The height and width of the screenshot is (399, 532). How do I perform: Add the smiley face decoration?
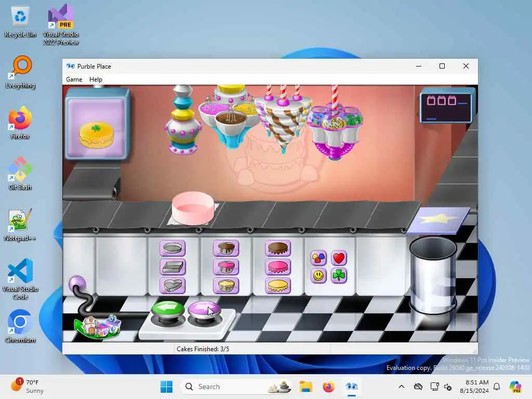tap(318, 276)
